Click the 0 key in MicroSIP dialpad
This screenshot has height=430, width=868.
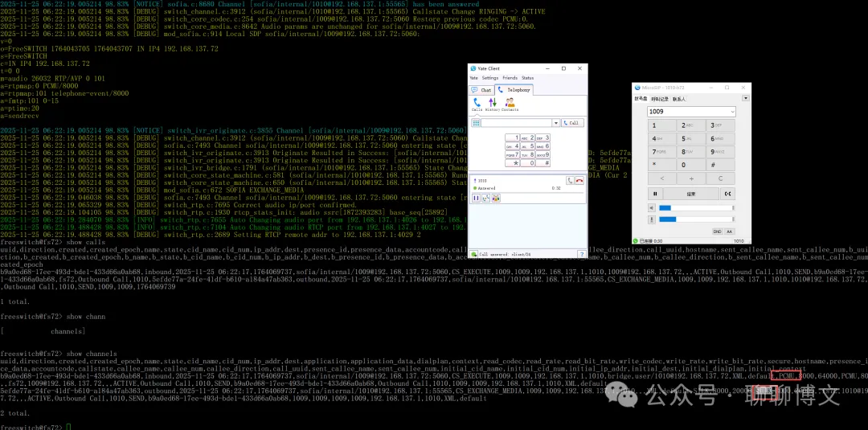pyautogui.click(x=691, y=165)
